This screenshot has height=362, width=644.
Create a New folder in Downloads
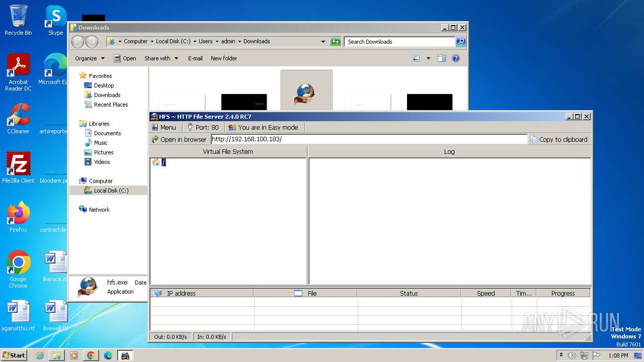point(224,58)
